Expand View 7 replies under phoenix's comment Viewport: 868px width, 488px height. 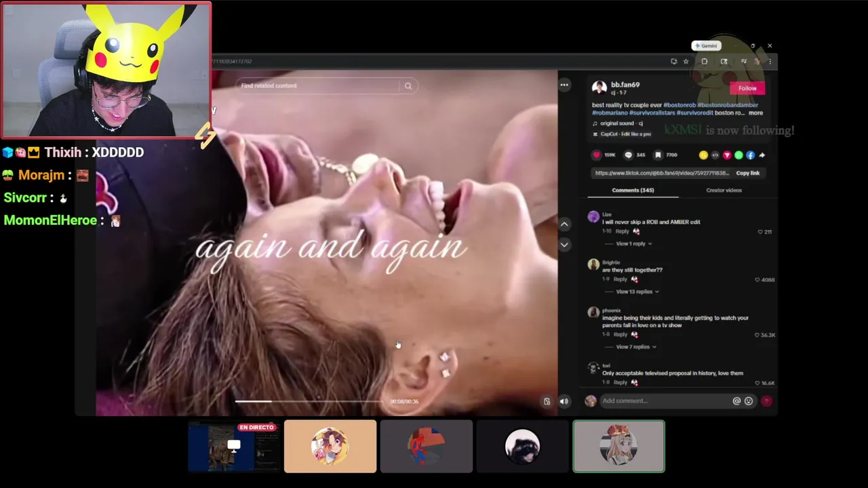click(x=635, y=347)
